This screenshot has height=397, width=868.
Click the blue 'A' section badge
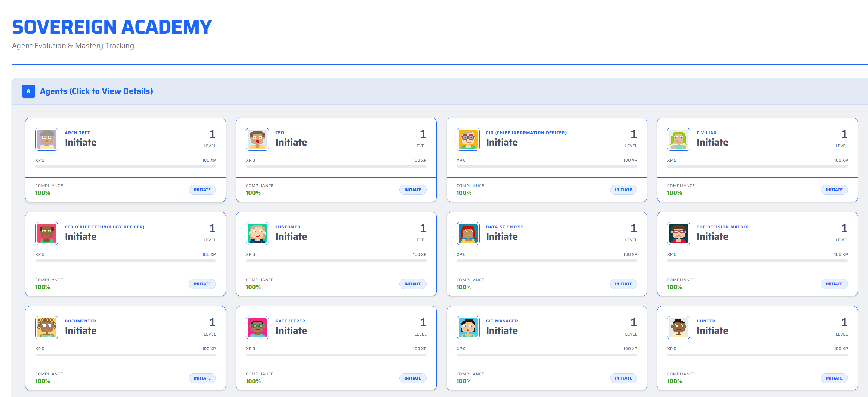pos(28,91)
